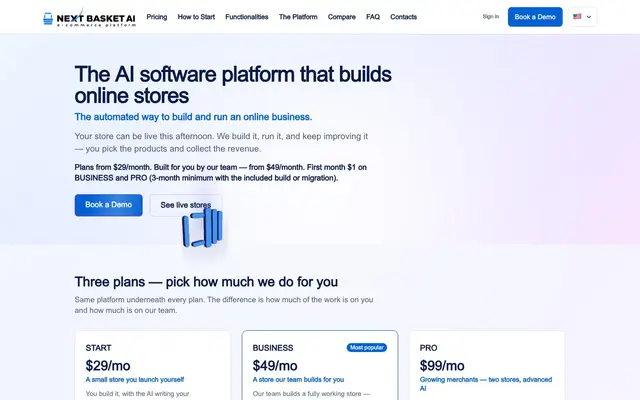Click the $99/mo price

pyautogui.click(x=442, y=366)
